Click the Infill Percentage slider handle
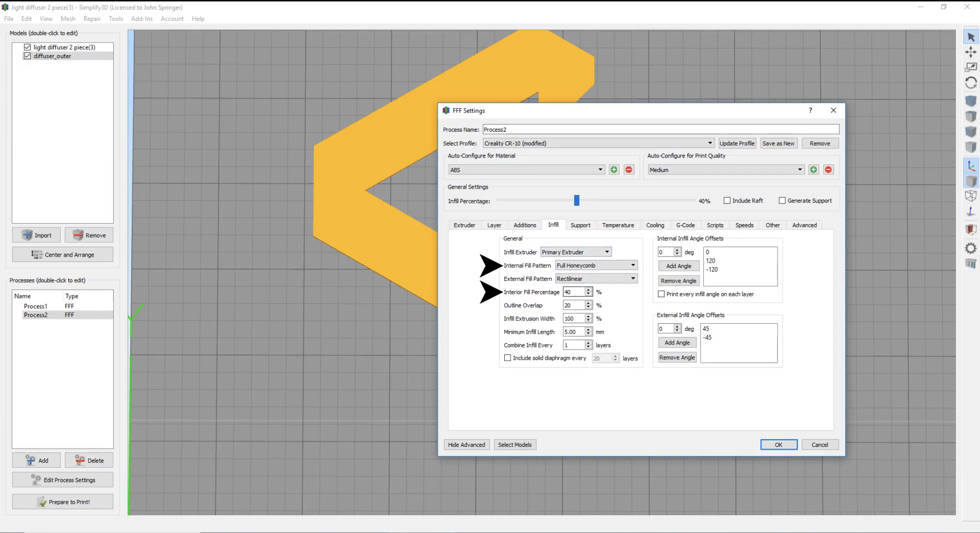 coord(577,201)
